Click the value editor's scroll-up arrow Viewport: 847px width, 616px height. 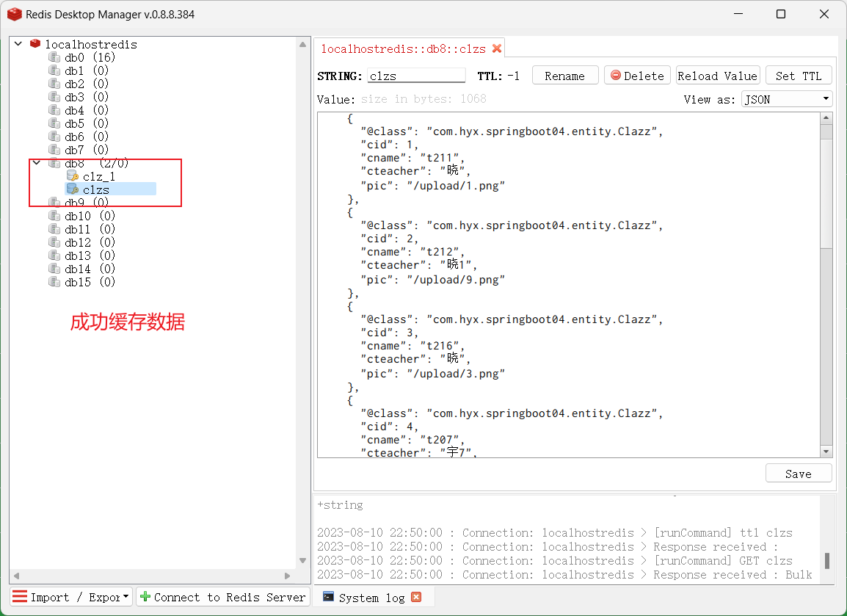point(826,117)
